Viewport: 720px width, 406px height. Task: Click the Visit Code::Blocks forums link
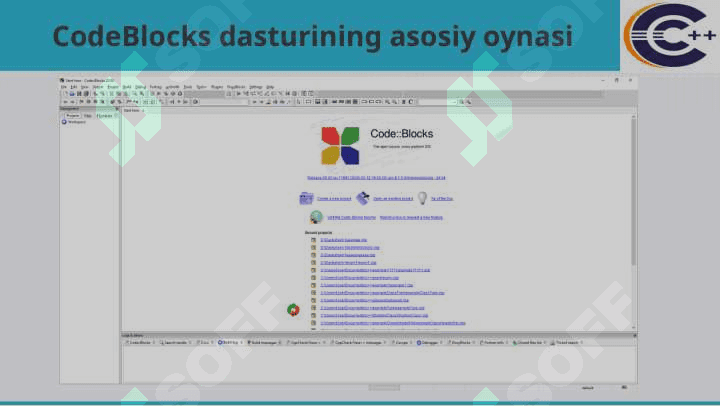point(351,217)
